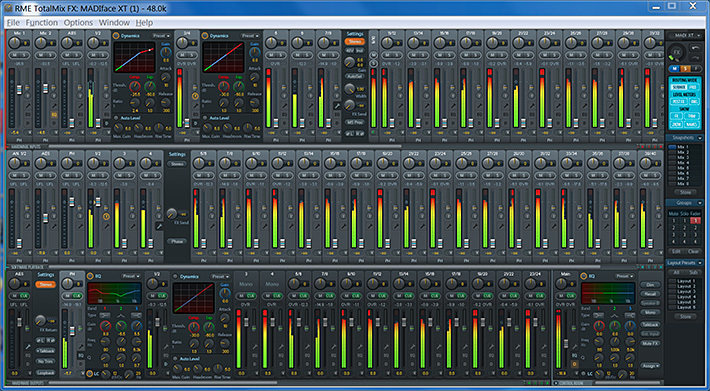Click the Store button under Layout Presets
710x391 pixels.
pyautogui.click(x=686, y=317)
